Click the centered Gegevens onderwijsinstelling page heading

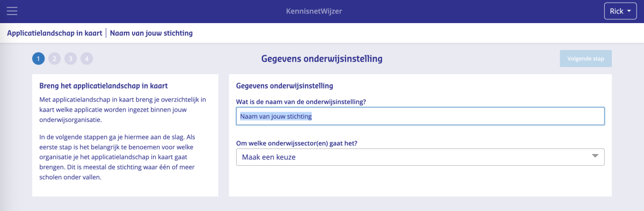click(322, 59)
